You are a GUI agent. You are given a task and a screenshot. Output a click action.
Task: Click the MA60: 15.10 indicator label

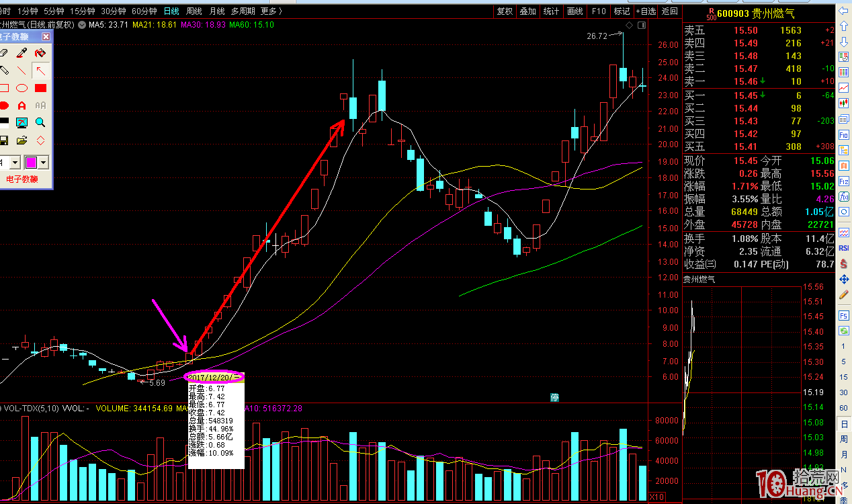251,25
